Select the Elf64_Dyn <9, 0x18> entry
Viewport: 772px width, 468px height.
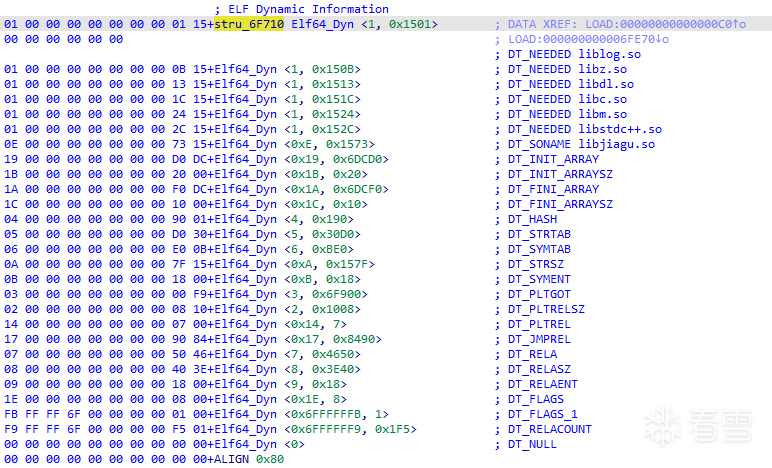[281, 384]
